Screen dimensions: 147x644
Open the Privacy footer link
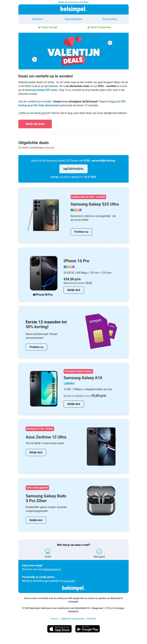tap(54, 618)
